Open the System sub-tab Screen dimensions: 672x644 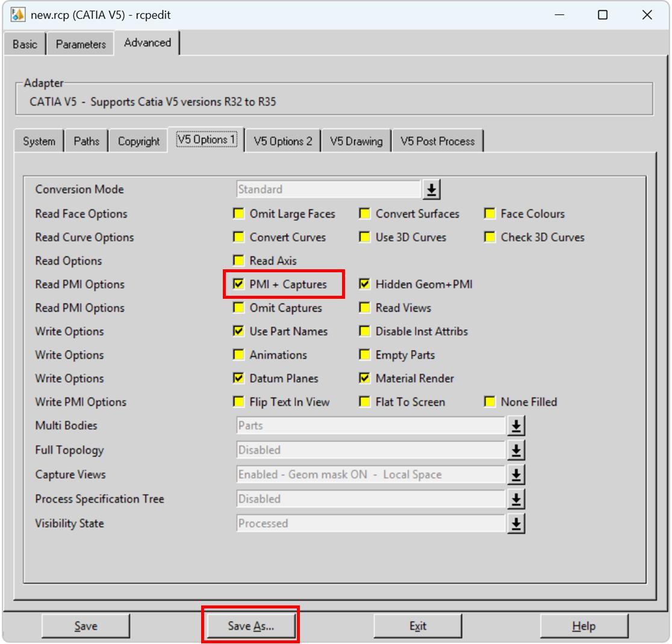click(39, 141)
